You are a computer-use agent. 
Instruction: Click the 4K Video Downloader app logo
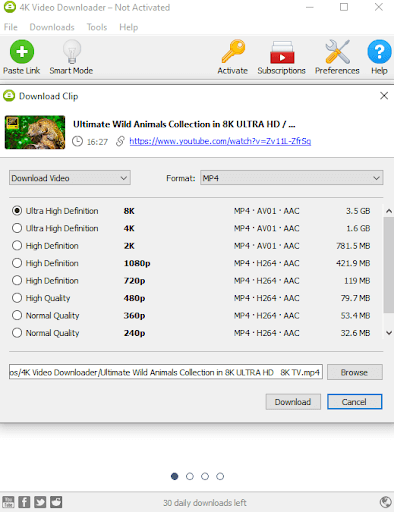(9, 7)
